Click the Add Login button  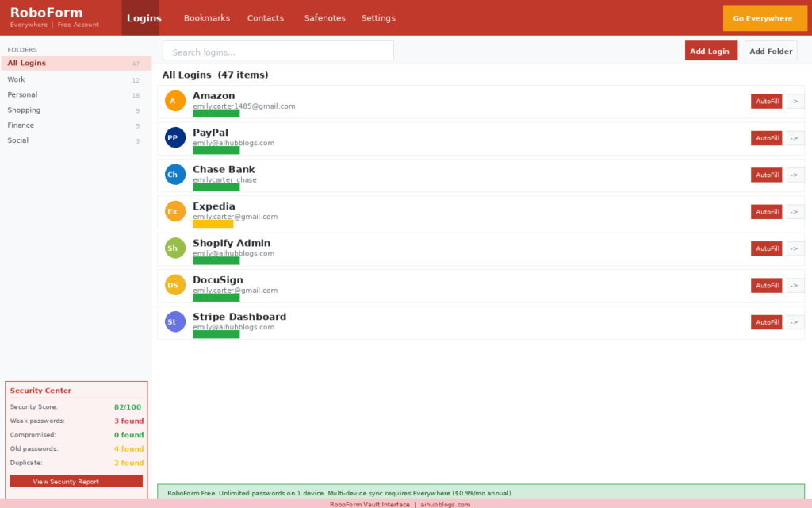coord(710,51)
